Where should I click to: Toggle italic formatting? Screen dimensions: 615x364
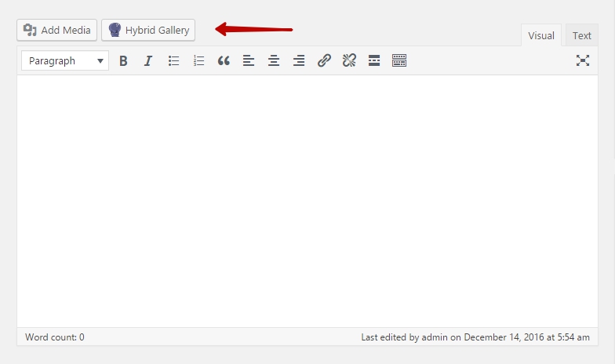click(x=148, y=61)
